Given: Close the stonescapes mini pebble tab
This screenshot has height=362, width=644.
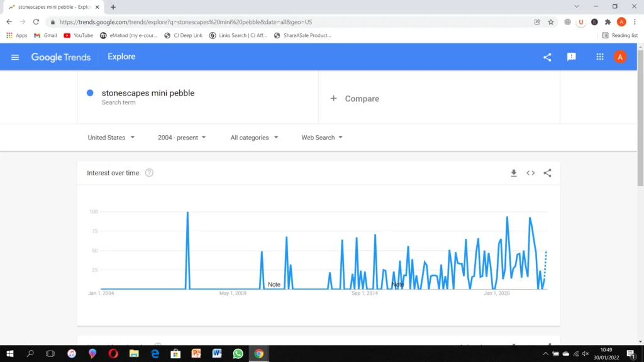Looking at the screenshot, I should [97, 7].
